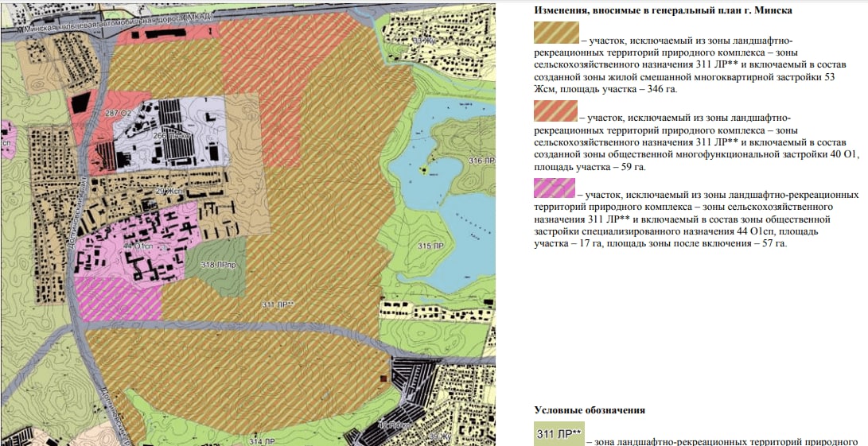This screenshot has height=446, width=868.
Task: Click the grey industrial zone with black buildings
Action: click(x=169, y=130)
